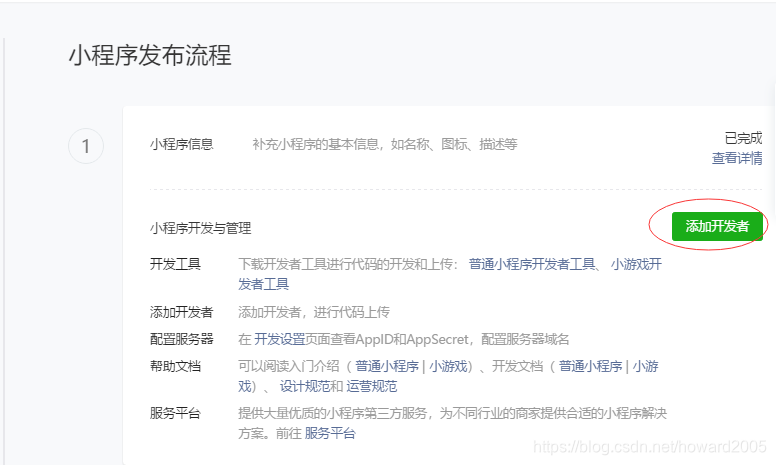The image size is (776, 465).
Task: Click the 开发工具 row label
Action: pyautogui.click(x=175, y=264)
